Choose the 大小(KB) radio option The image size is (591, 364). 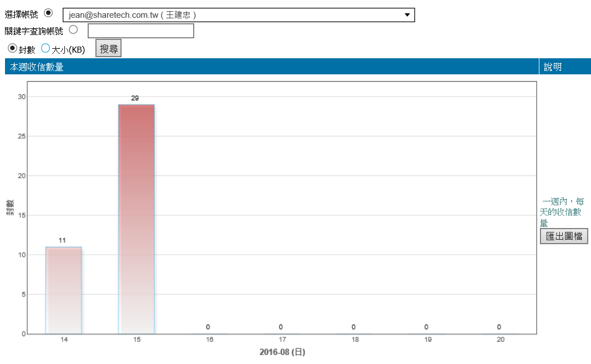coord(46,48)
